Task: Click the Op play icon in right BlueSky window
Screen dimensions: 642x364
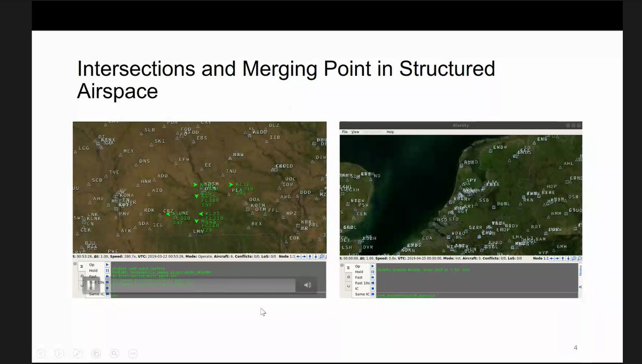Action: point(373,266)
